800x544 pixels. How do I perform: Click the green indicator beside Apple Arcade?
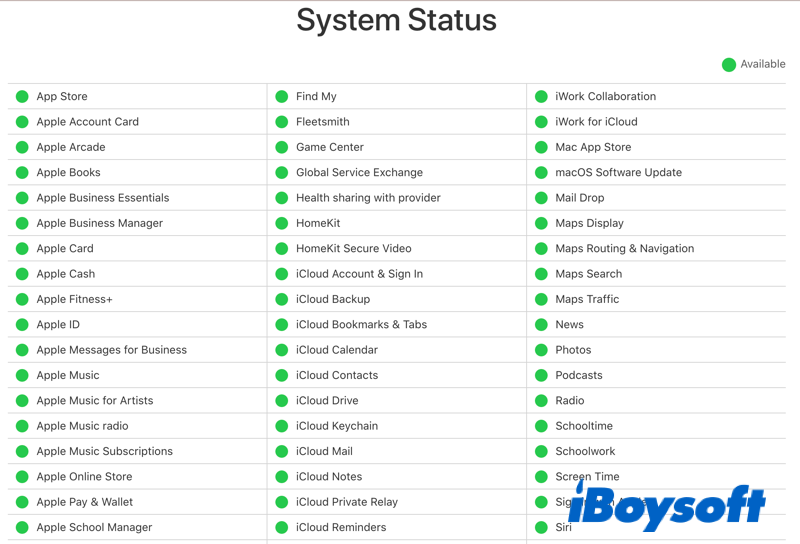(22, 148)
